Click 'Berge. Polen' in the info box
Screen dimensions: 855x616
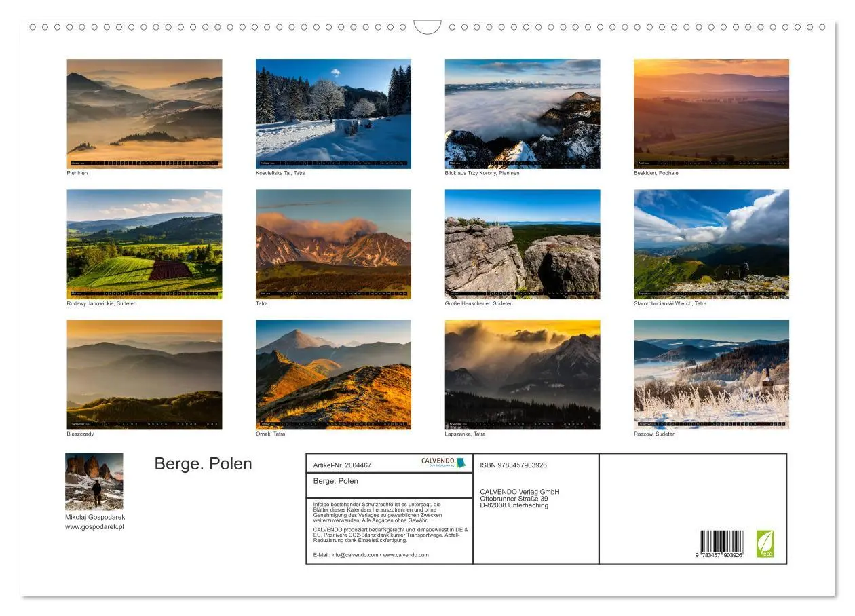point(336,481)
